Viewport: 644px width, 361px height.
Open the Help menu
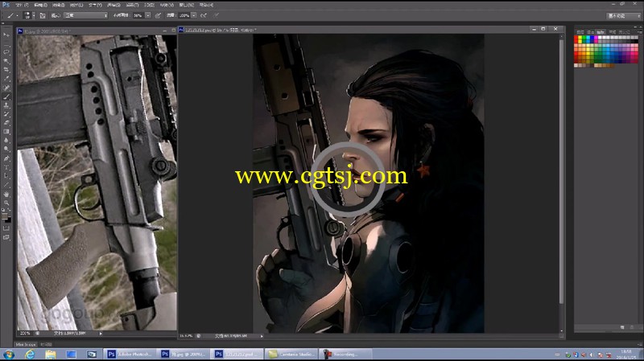pyautogui.click(x=206, y=5)
